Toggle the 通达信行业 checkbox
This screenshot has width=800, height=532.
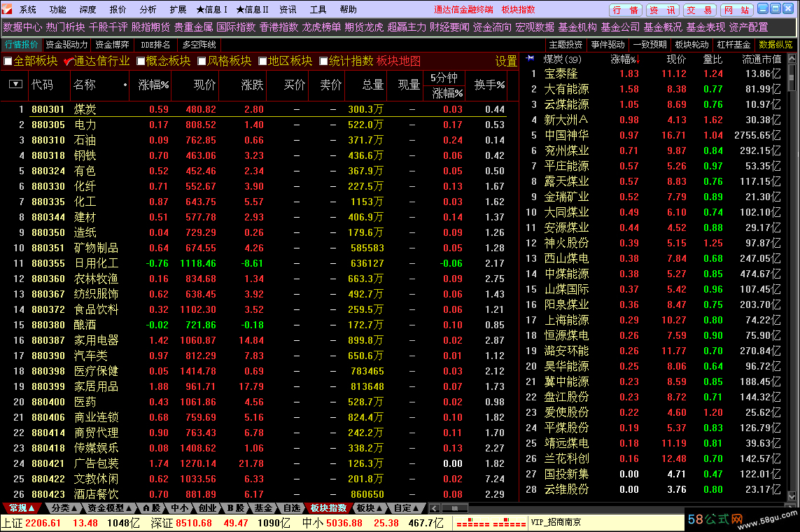tap(69, 61)
